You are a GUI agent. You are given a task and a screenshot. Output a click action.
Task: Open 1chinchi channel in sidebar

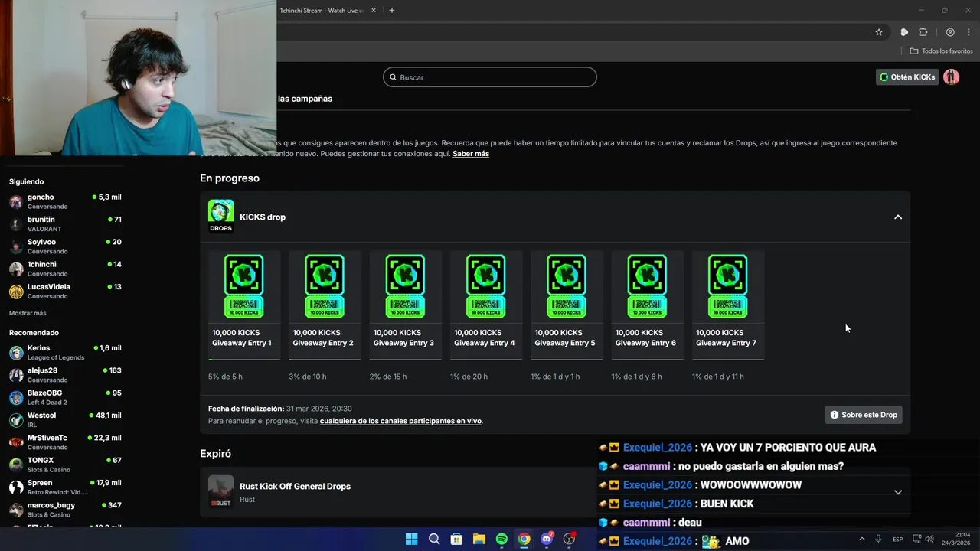[65, 269]
